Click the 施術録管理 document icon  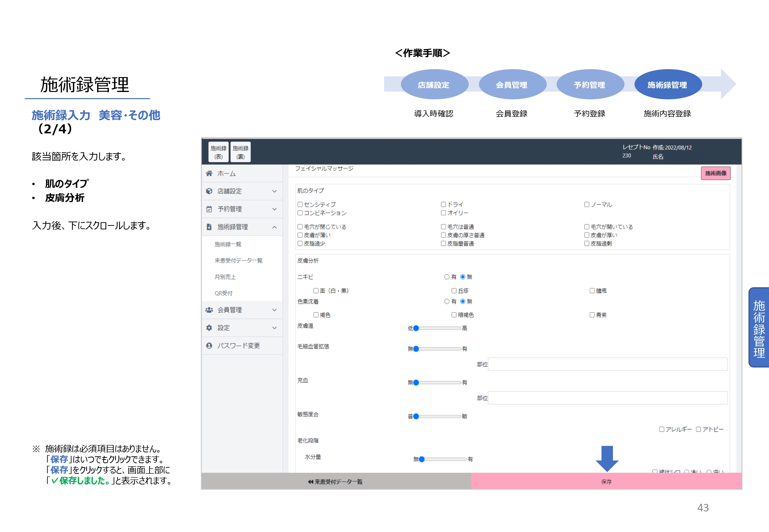coord(209,227)
